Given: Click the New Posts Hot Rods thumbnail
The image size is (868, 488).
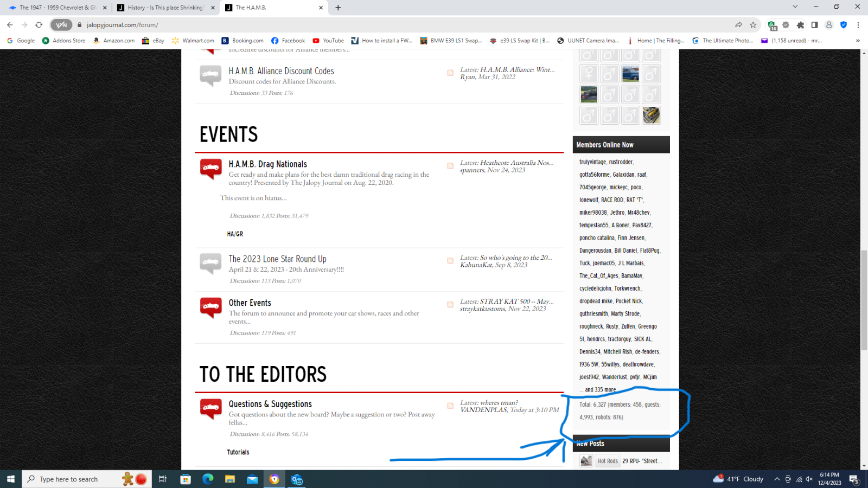Looking at the screenshot, I should click(x=586, y=461).
